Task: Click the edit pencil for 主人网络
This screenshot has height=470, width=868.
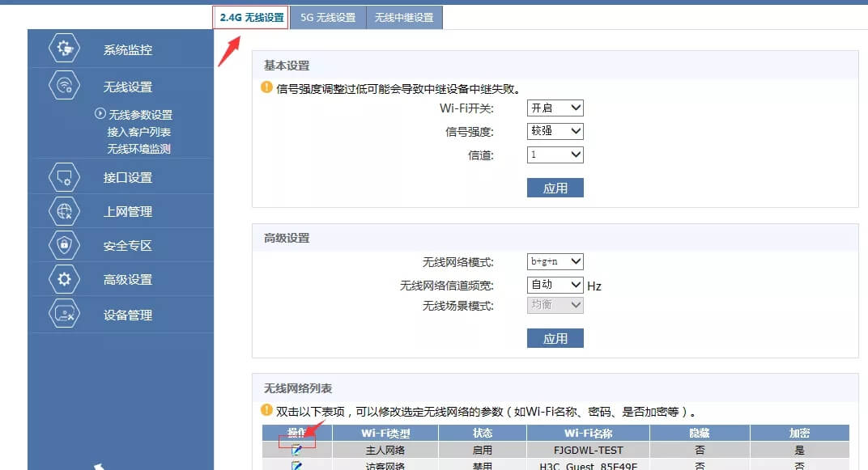Action: [x=295, y=449]
